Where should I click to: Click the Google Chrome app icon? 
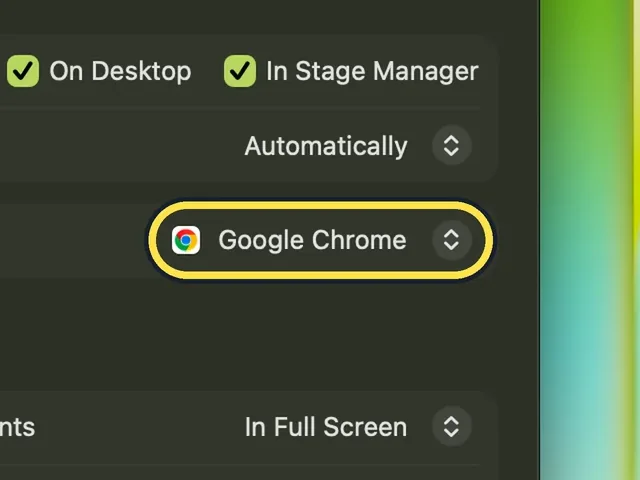coord(186,240)
